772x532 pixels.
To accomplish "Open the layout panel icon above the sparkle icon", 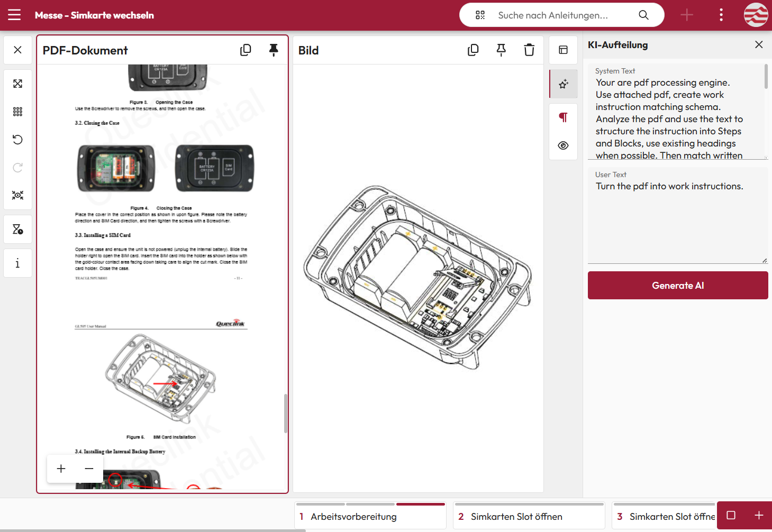I will coord(563,50).
